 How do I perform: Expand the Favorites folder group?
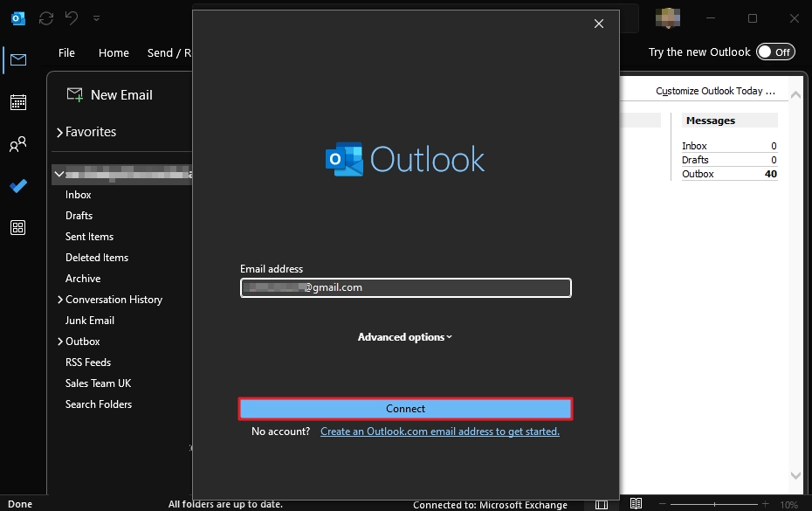(x=59, y=133)
